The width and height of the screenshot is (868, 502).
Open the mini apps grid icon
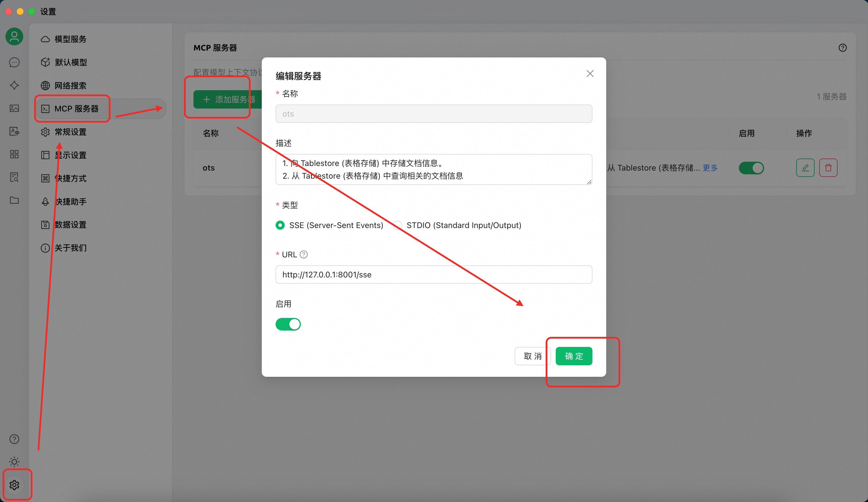click(x=14, y=154)
